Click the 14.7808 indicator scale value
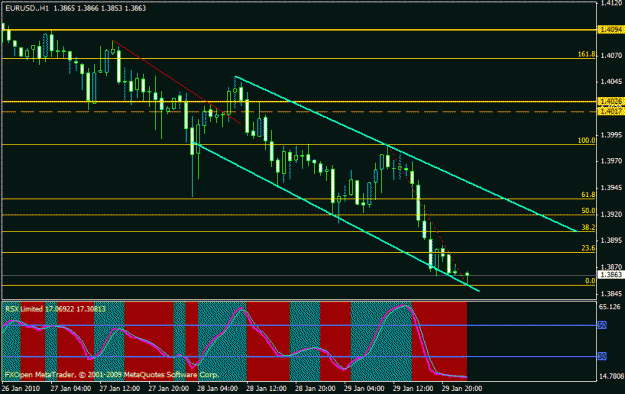Screen dimensions: 625x394 click(611, 376)
